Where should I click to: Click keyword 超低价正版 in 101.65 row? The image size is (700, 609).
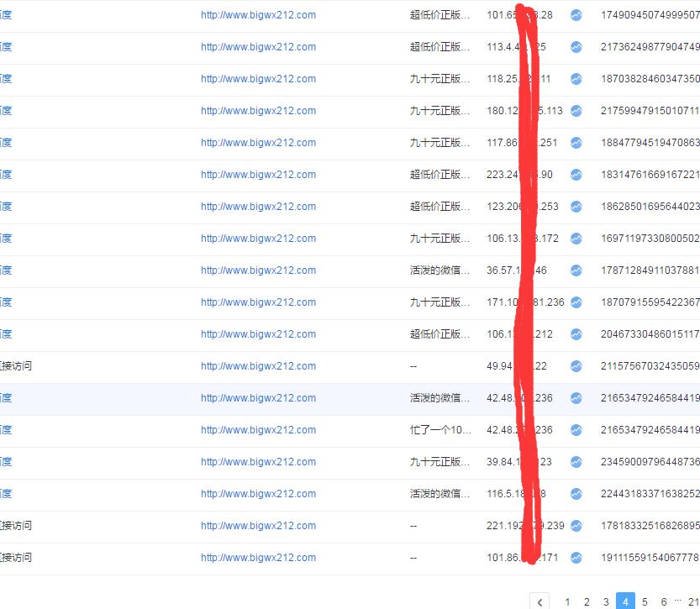point(439,15)
